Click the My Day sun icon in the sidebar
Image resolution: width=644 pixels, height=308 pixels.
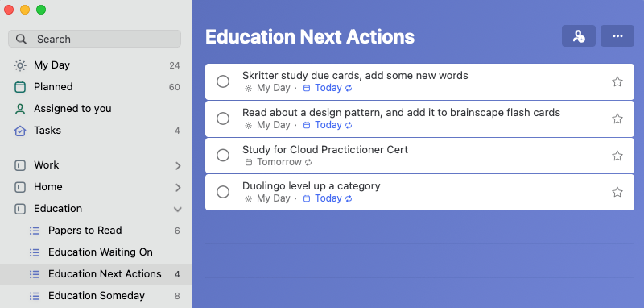(19, 65)
